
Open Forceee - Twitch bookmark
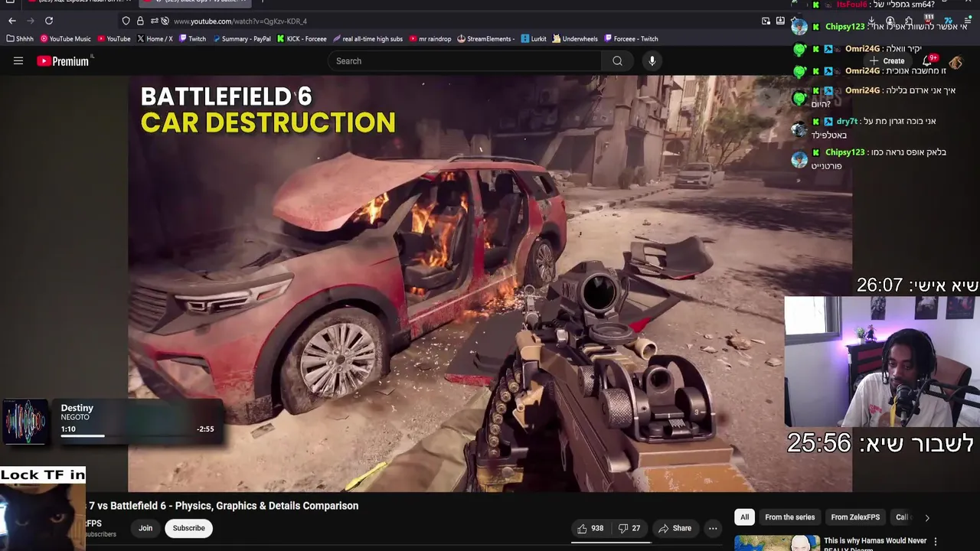(631, 39)
